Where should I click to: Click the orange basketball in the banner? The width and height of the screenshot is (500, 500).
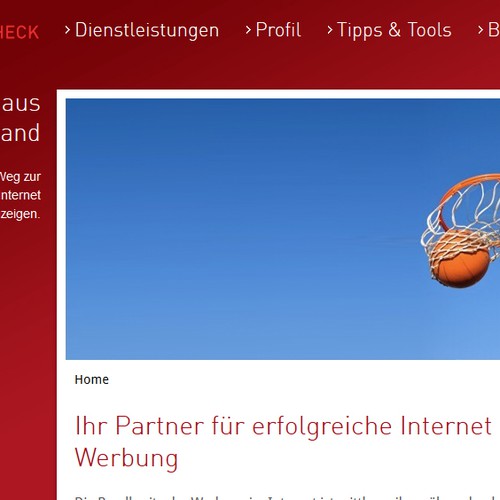tap(460, 259)
